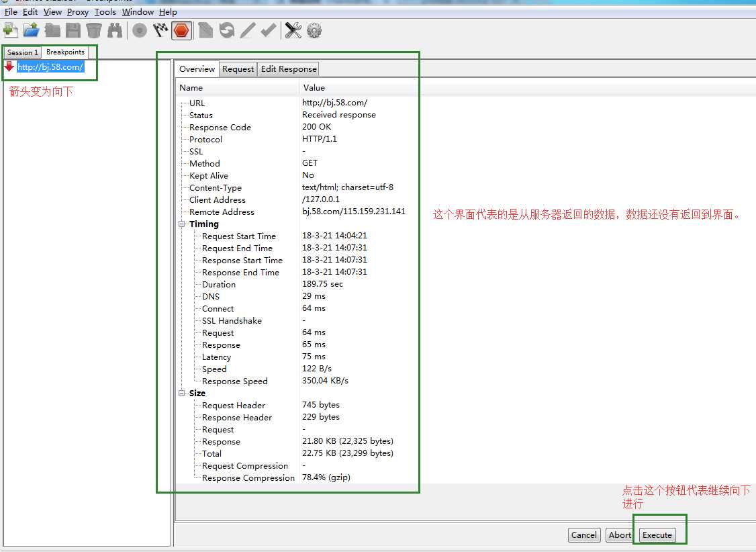The width and height of the screenshot is (756, 552).
Task: Select the Response Header size row
Action: point(297,417)
